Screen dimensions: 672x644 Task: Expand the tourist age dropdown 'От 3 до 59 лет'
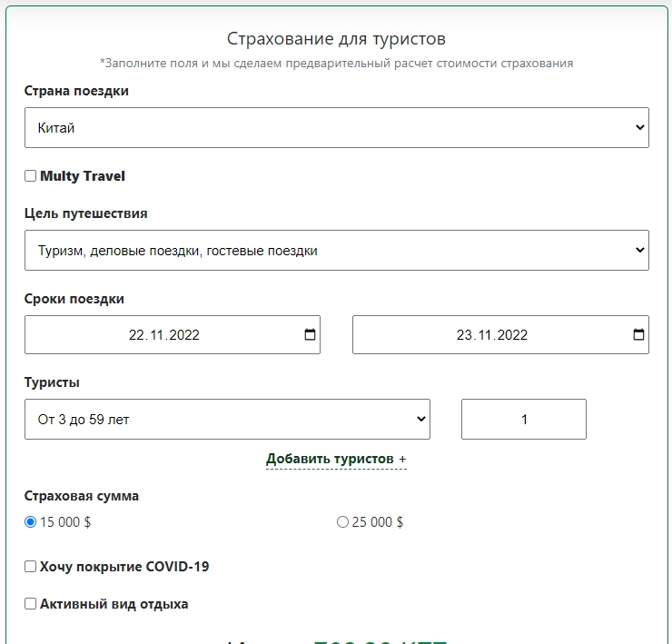[x=227, y=420]
